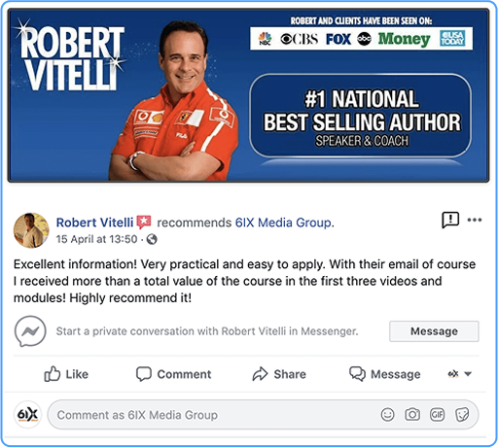The width and height of the screenshot is (498, 448).
Task: Click the gray Message button next to Messenger prompt
Action: pyautogui.click(x=434, y=331)
